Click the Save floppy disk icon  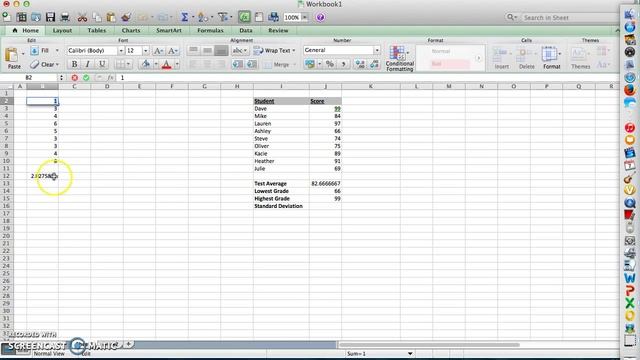(50, 17)
